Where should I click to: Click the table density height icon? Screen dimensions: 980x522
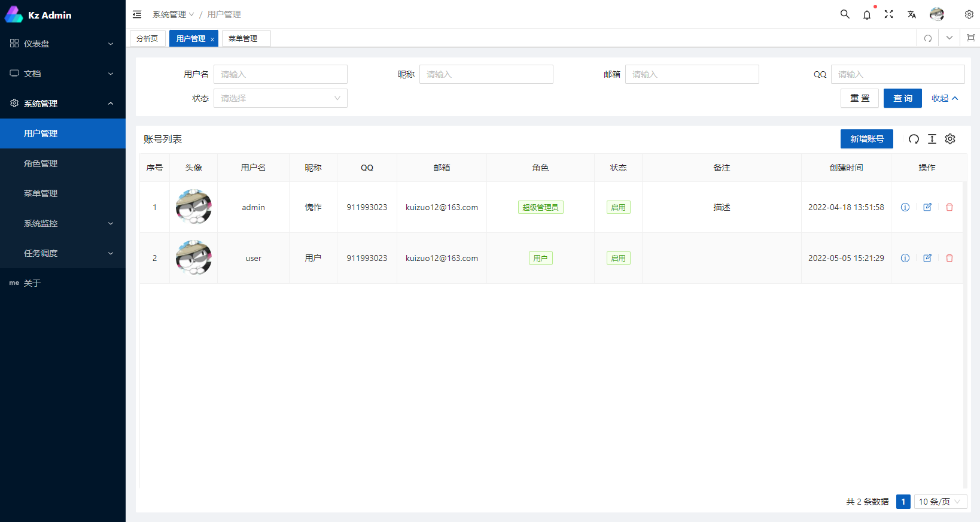point(932,139)
